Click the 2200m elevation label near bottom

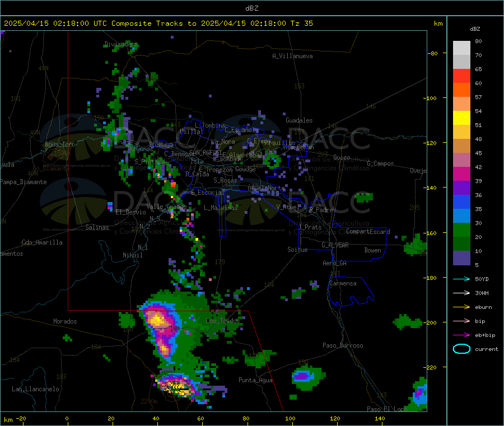pos(149,401)
